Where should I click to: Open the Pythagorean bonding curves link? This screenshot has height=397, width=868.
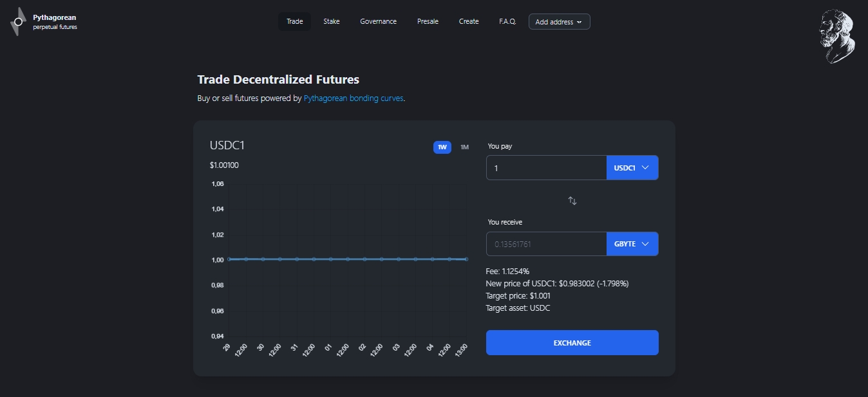[354, 98]
